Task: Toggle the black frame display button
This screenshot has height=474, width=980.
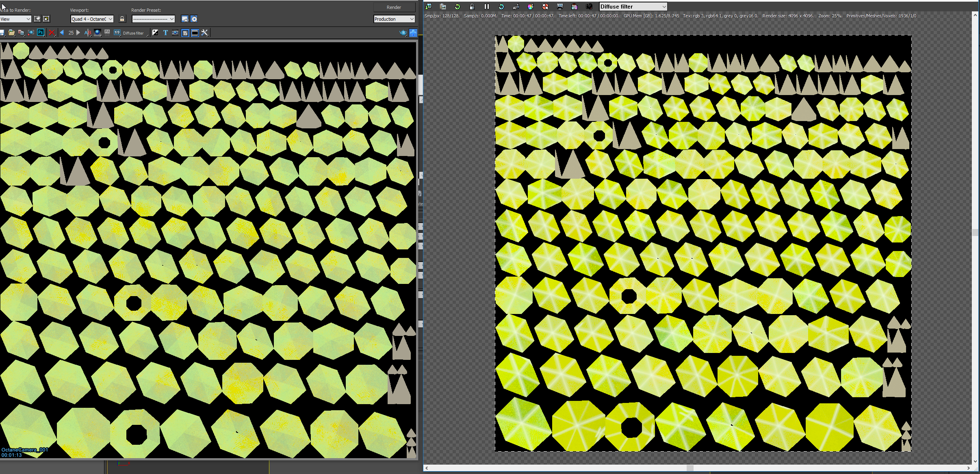Action: pos(195,32)
